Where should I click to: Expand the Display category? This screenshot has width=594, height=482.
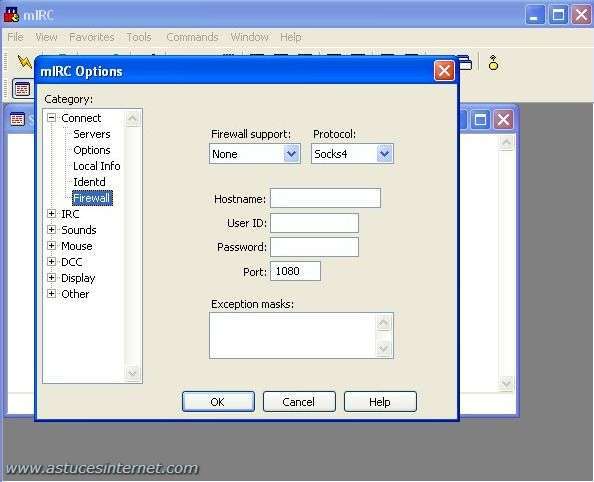coord(52,277)
